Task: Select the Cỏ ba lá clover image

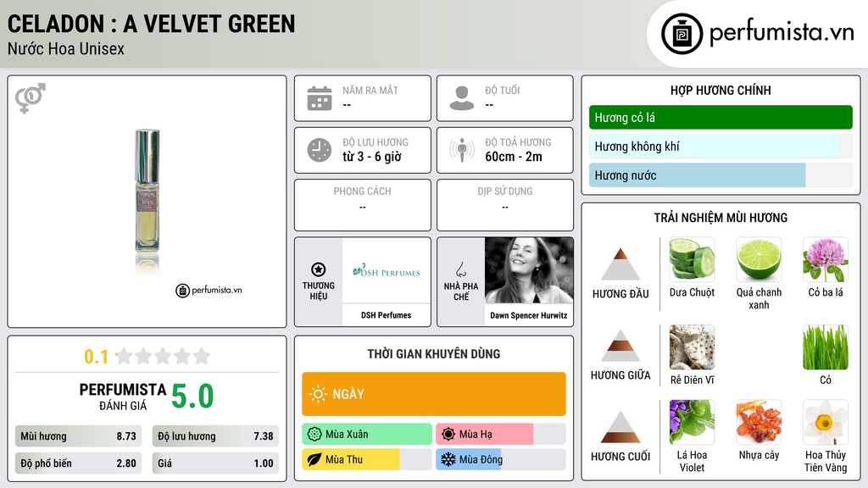Action: coord(826,259)
